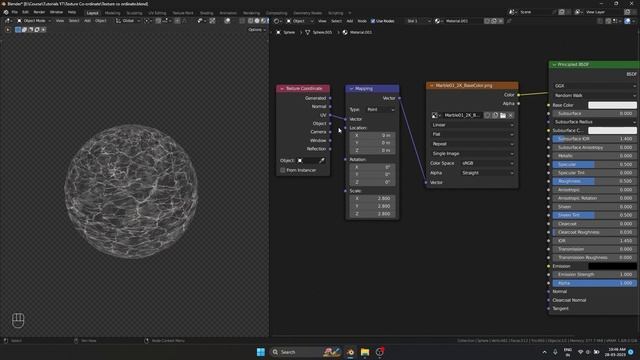Click the Mapping Scale X value field
This screenshot has height=360, width=640.
tap(372, 198)
